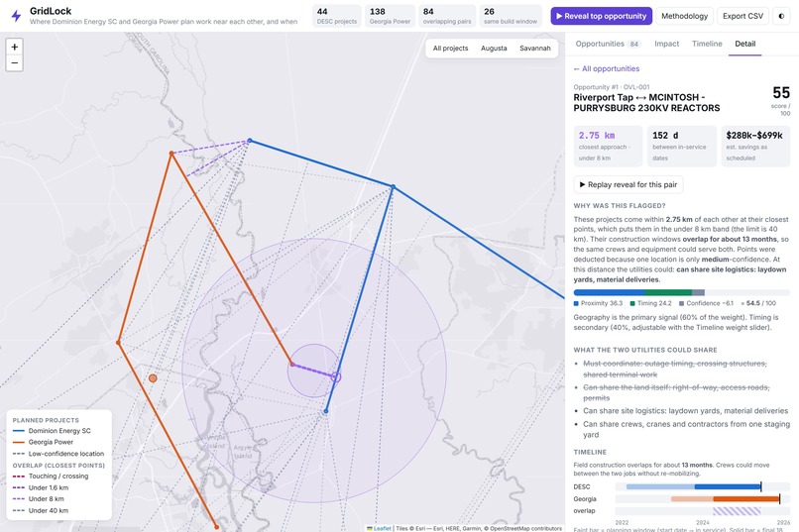Click Dominion Energy SC legend entry
Screen dimensions: 799x532
[52, 431]
